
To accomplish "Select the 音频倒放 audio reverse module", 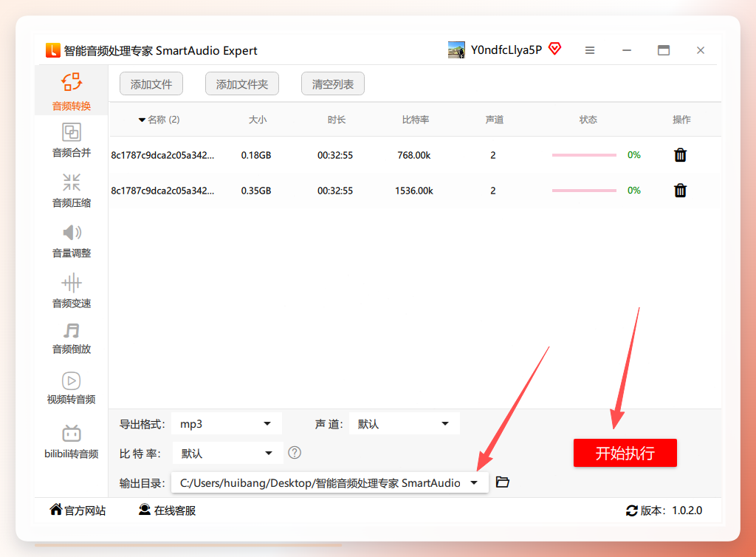I will point(72,338).
